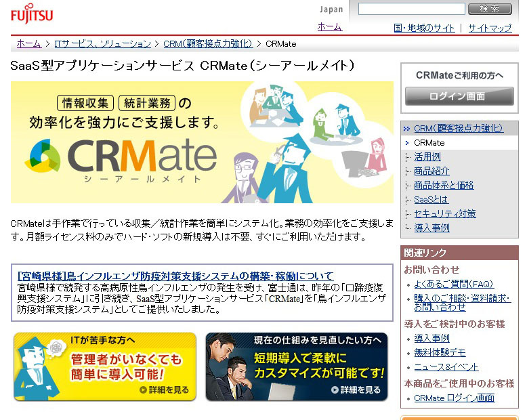Viewport: 527px width, 420px height.
Task: Click the double-arrow icon beside CRM(顧客接点力強化)
Action: (x=407, y=129)
